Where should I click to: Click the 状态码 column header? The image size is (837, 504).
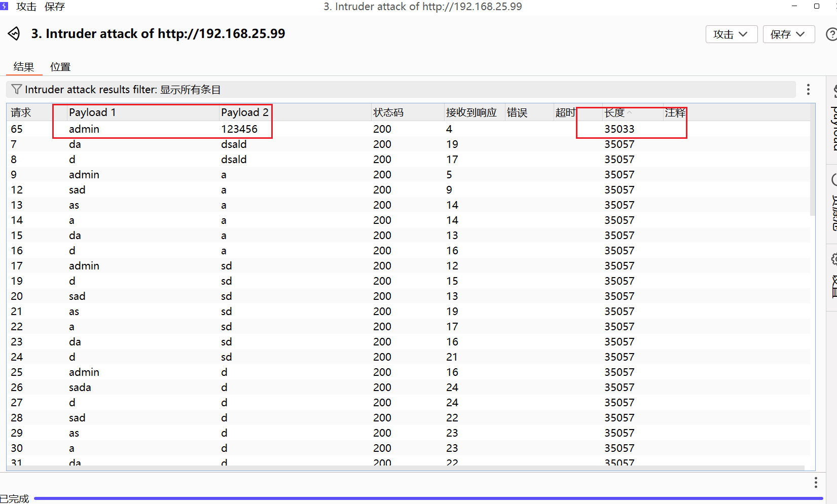tap(388, 112)
